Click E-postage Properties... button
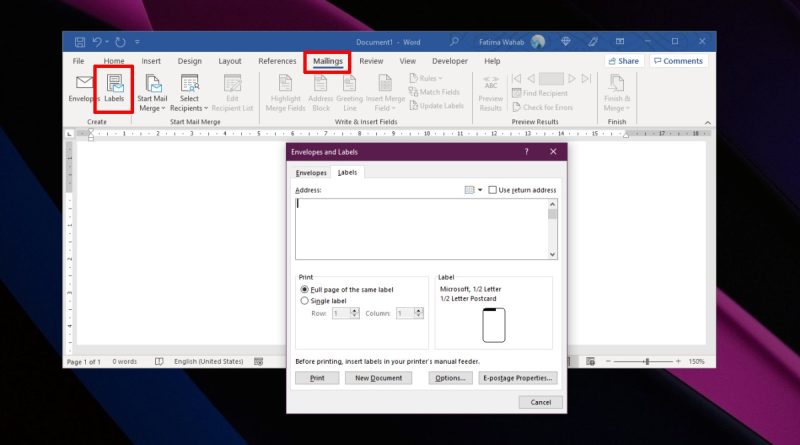The image size is (800, 445). pos(518,378)
